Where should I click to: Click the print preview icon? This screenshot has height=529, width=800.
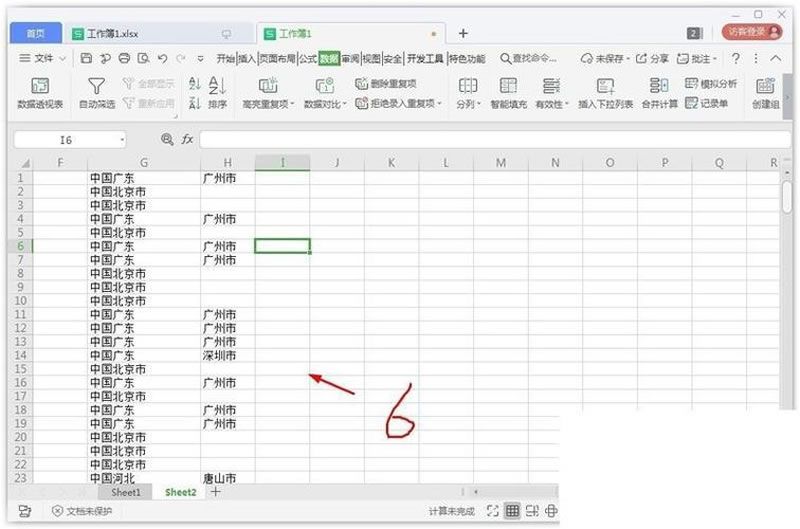143,58
